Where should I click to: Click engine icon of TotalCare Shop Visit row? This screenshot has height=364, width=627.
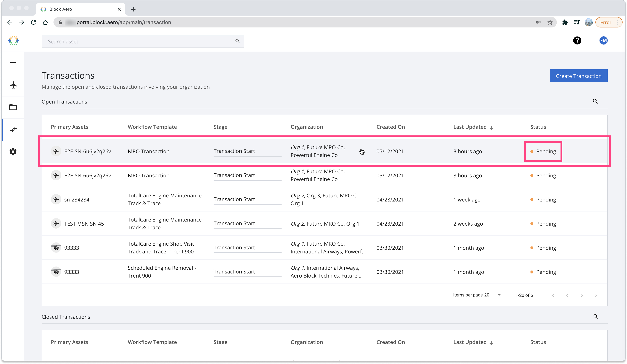point(56,247)
